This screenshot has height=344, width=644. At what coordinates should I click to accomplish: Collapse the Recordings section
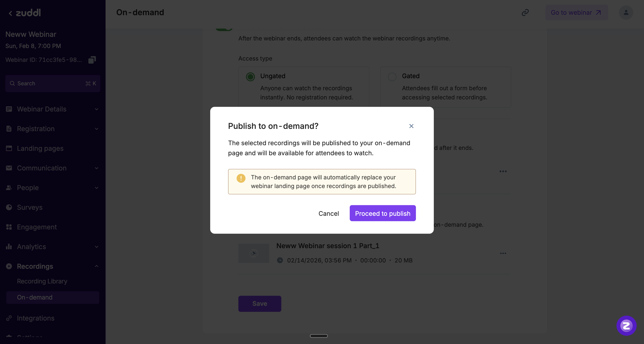[97, 266]
